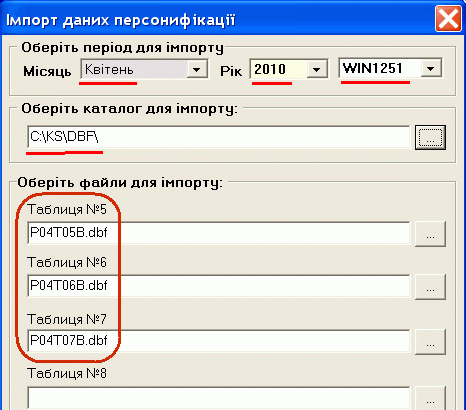466x410 pixels.
Task: Browse for the Таблиця №7 file
Action: pyautogui.click(x=430, y=342)
